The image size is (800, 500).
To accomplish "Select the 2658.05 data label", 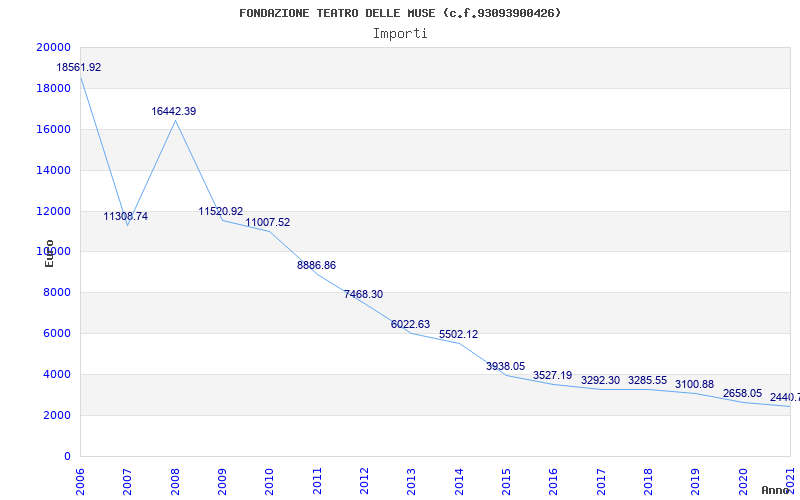I will coord(742,394).
